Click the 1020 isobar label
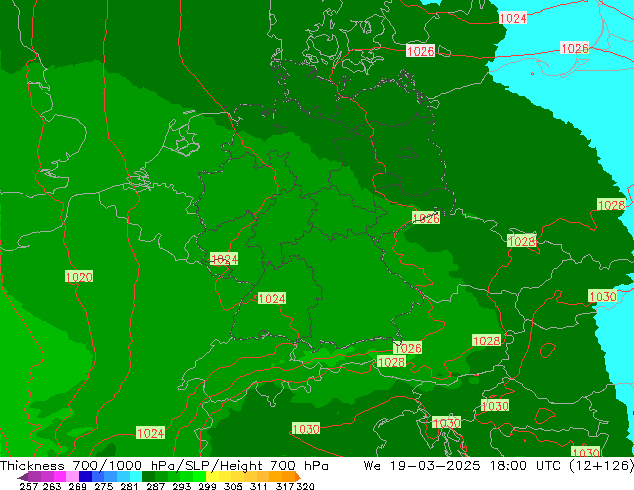The image size is (634, 490). [79, 277]
